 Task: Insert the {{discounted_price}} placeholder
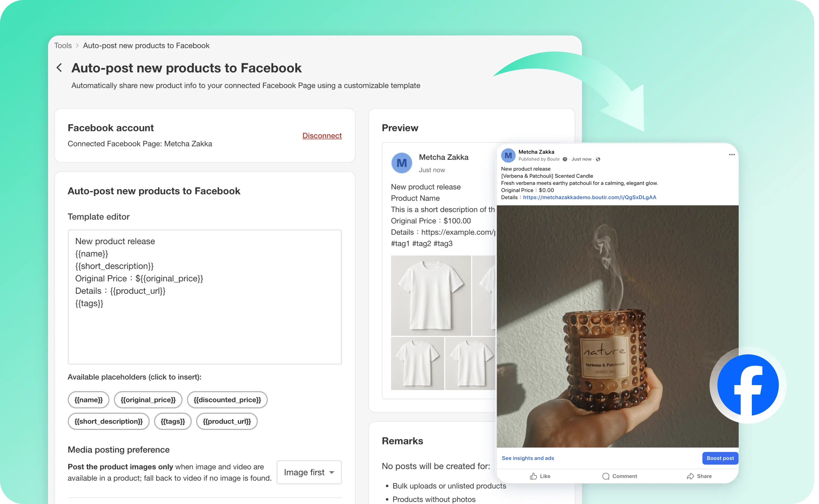pos(227,400)
